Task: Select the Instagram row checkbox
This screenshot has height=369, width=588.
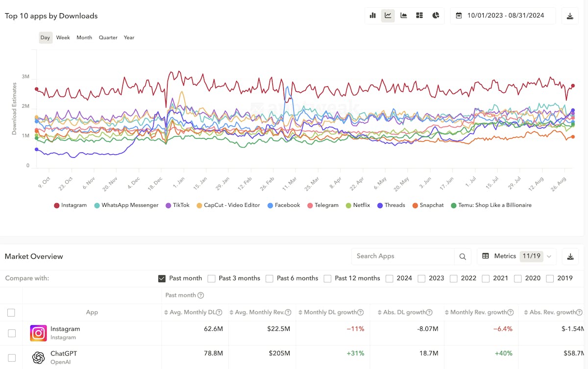Action: tap(11, 333)
